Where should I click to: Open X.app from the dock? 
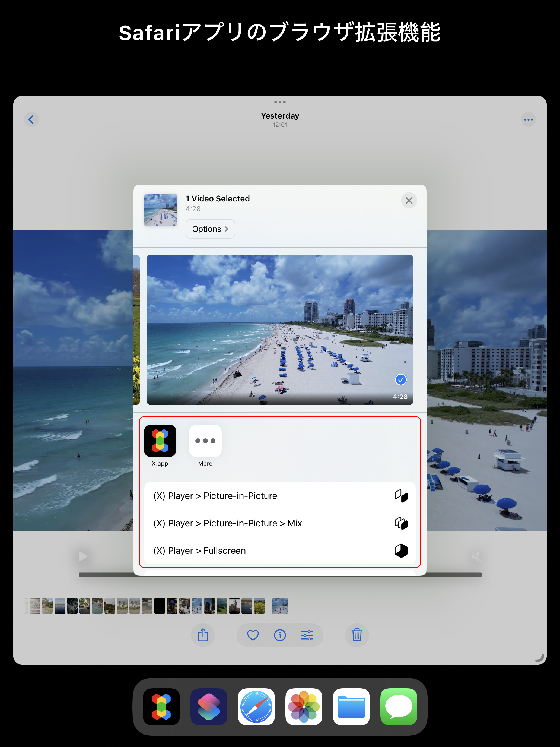click(x=161, y=707)
